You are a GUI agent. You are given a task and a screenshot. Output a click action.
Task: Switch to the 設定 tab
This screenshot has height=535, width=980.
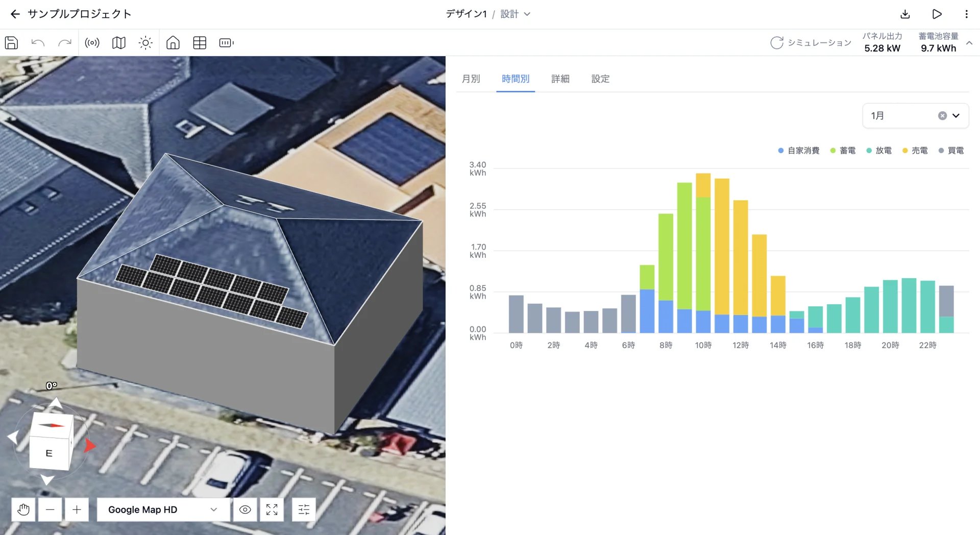point(600,79)
